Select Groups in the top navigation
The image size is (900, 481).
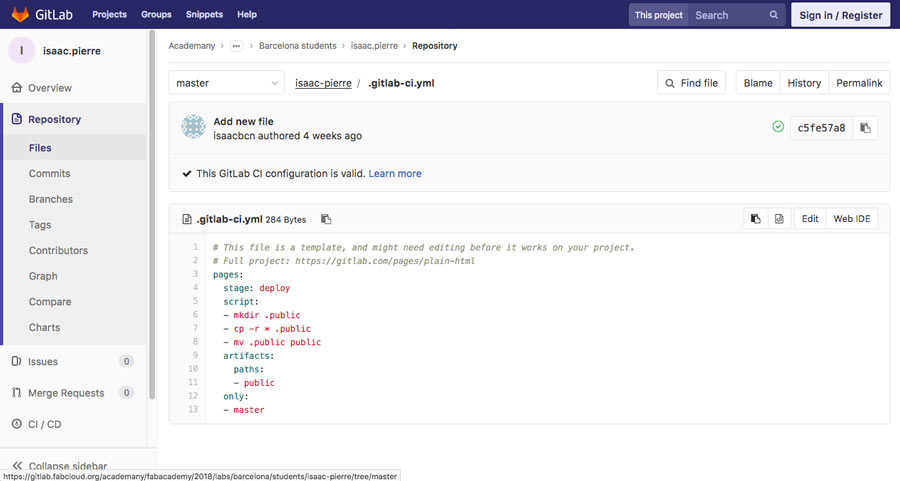tap(156, 15)
